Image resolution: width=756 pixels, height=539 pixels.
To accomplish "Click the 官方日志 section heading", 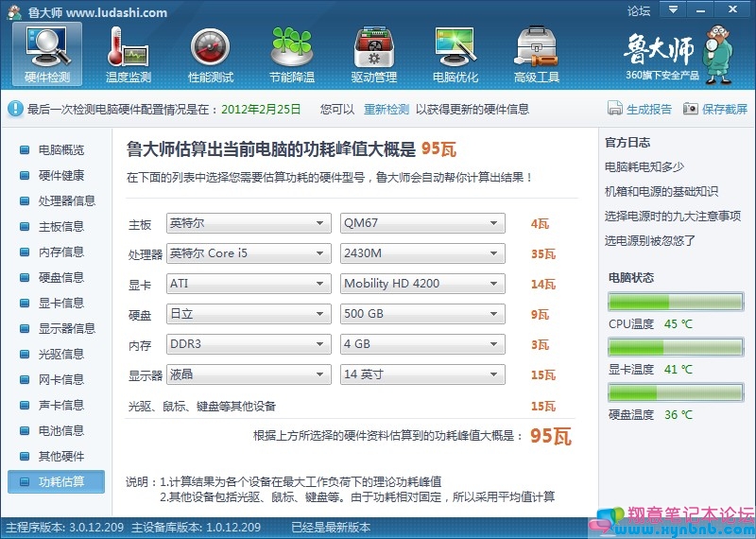I will point(627,143).
